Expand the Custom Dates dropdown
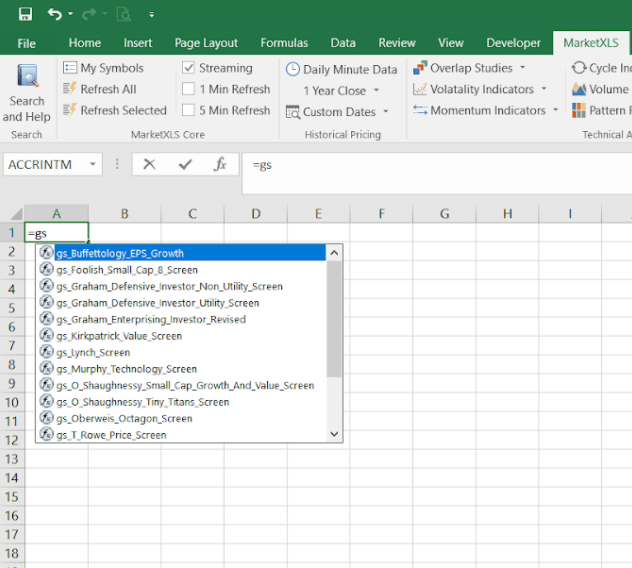The image size is (632, 568). click(x=386, y=111)
